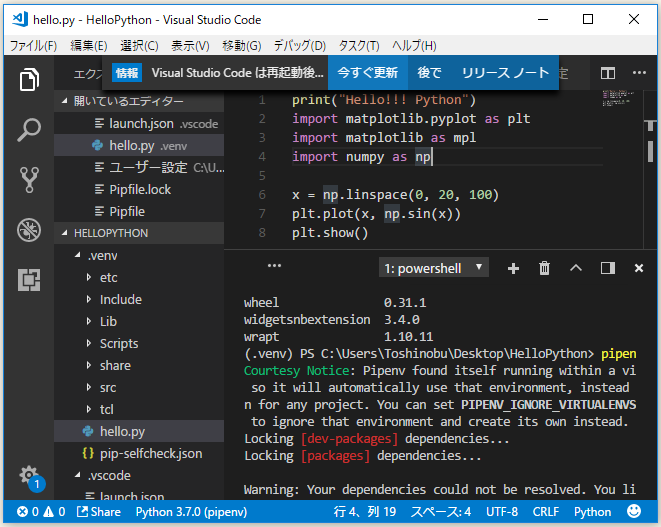Open Pipfile.lock in open editors list
661x527 pixels.
click(139, 189)
